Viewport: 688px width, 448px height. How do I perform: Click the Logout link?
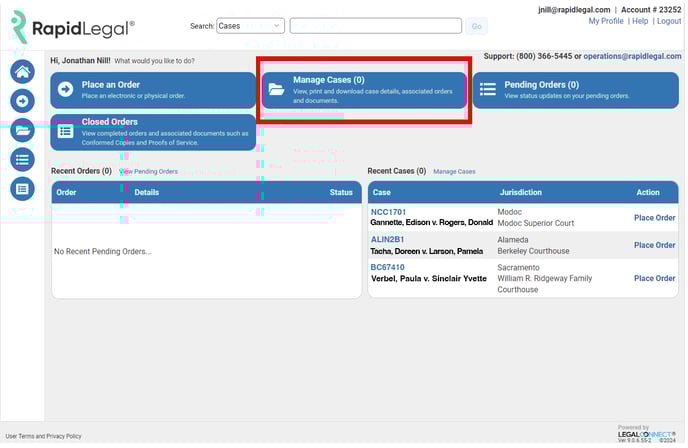(669, 21)
